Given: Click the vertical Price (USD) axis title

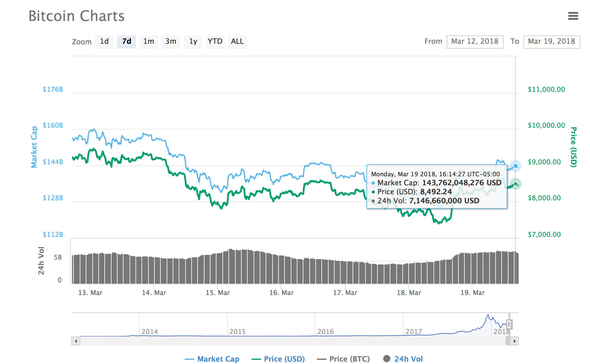Looking at the screenshot, I should click(x=574, y=147).
